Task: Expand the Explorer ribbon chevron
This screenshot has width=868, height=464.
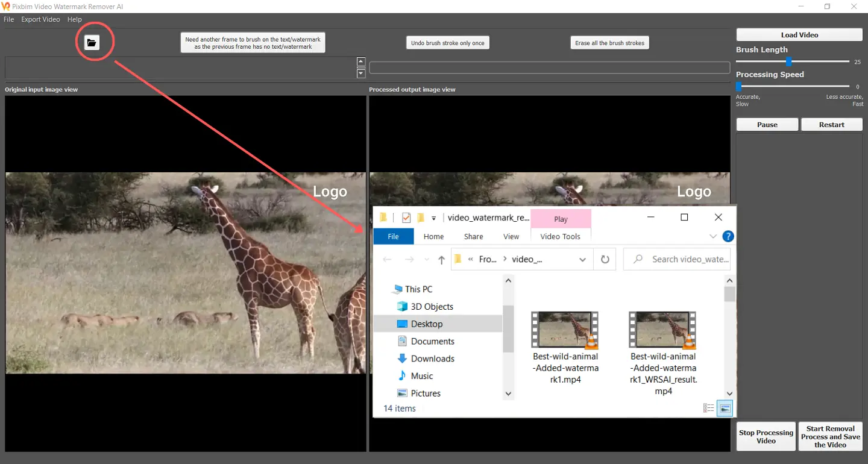Action: 714,236
